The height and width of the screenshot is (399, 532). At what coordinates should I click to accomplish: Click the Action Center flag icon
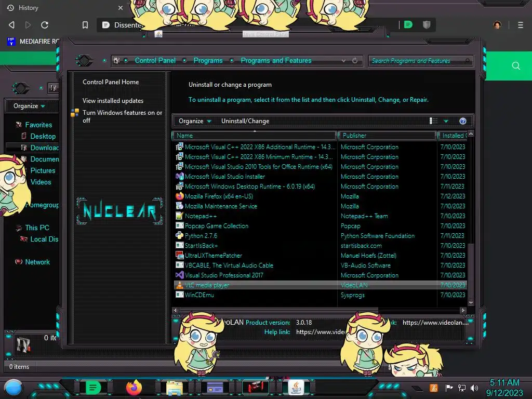449,388
